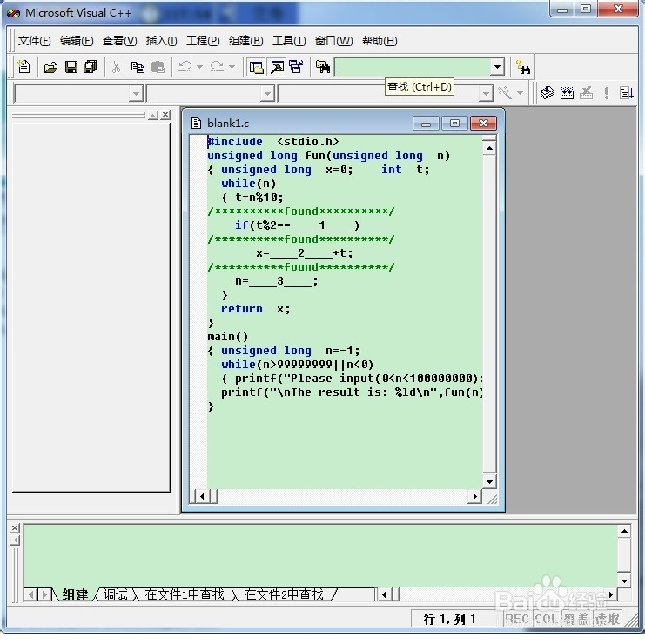Open the 插入(I) menu
The height and width of the screenshot is (644, 645).
pyautogui.click(x=161, y=41)
